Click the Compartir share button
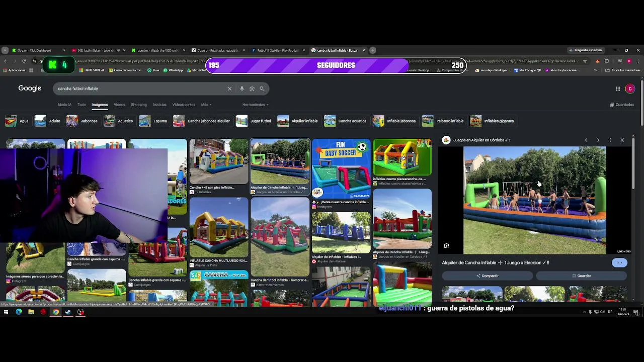 (x=488, y=276)
